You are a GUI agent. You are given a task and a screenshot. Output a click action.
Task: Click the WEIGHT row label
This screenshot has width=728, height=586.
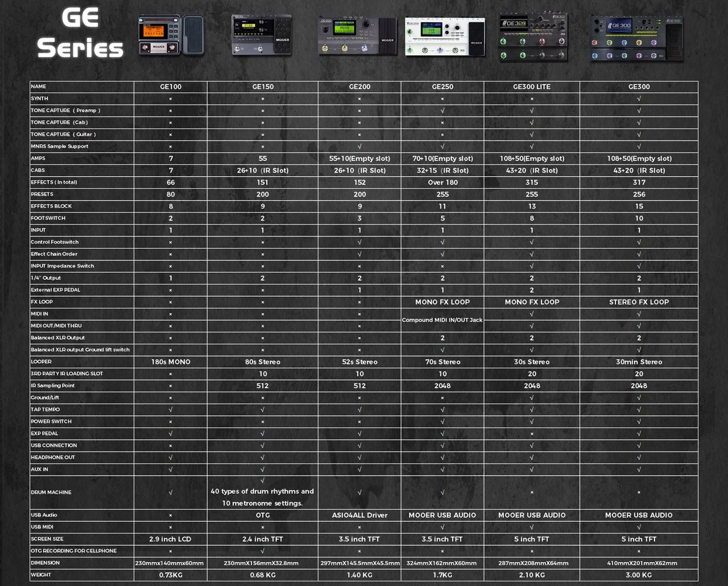(x=41, y=575)
